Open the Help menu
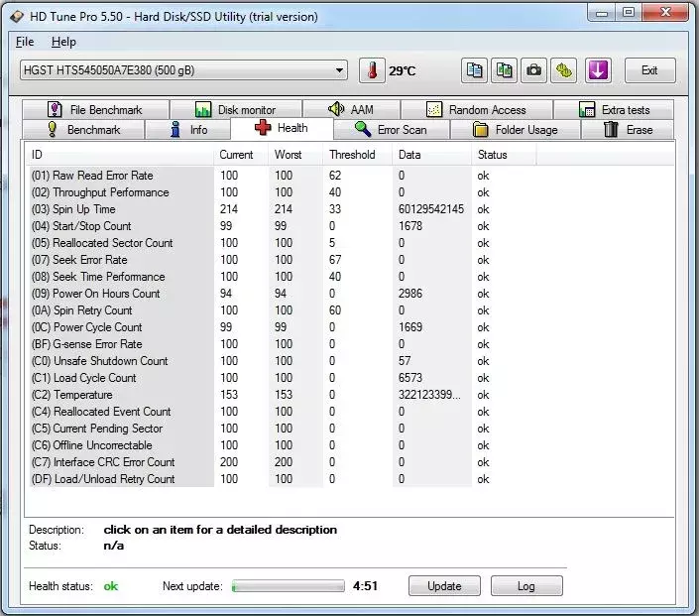This screenshot has height=616, width=699. [63, 42]
